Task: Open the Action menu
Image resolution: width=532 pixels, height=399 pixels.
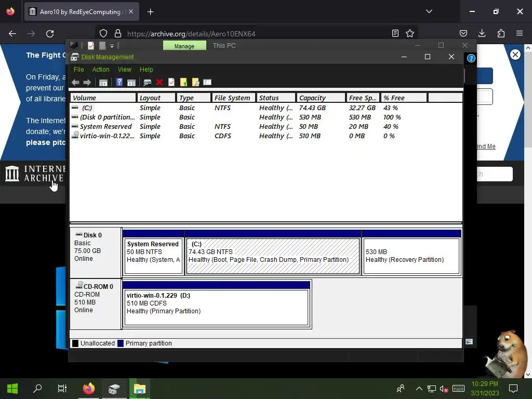Action: [101, 69]
